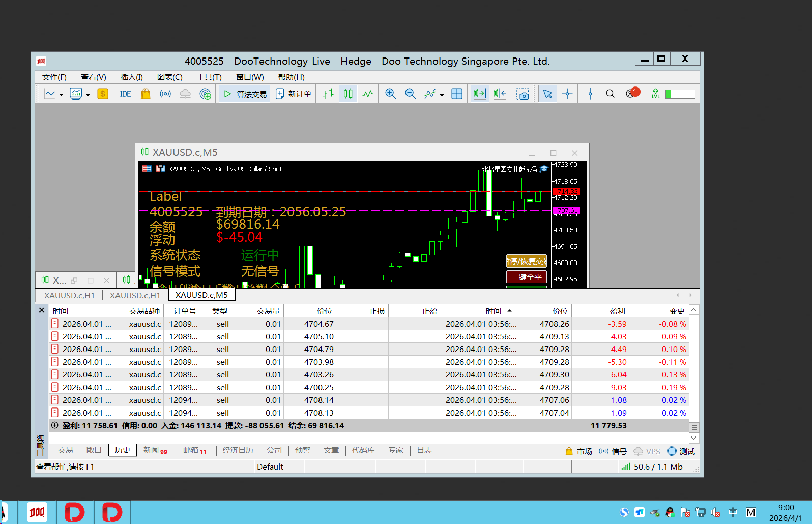Tile chart windows with grid icon
Viewport: 812px width, 524px height.
click(x=457, y=94)
